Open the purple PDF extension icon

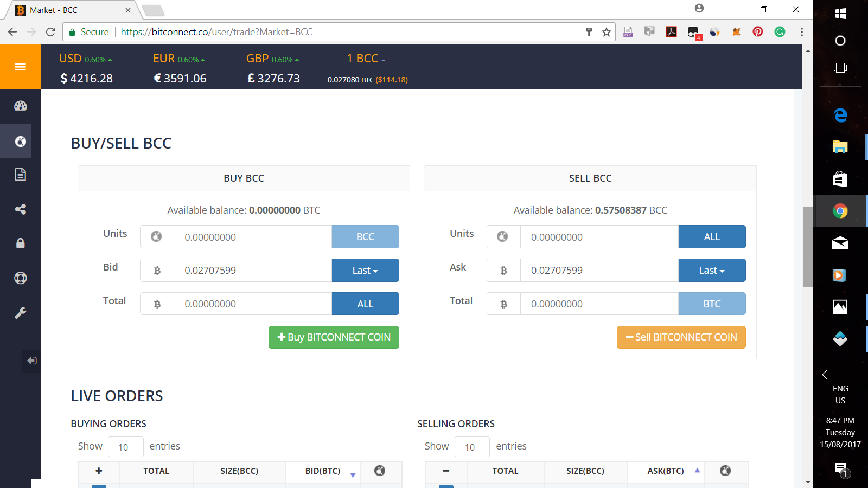(x=628, y=32)
